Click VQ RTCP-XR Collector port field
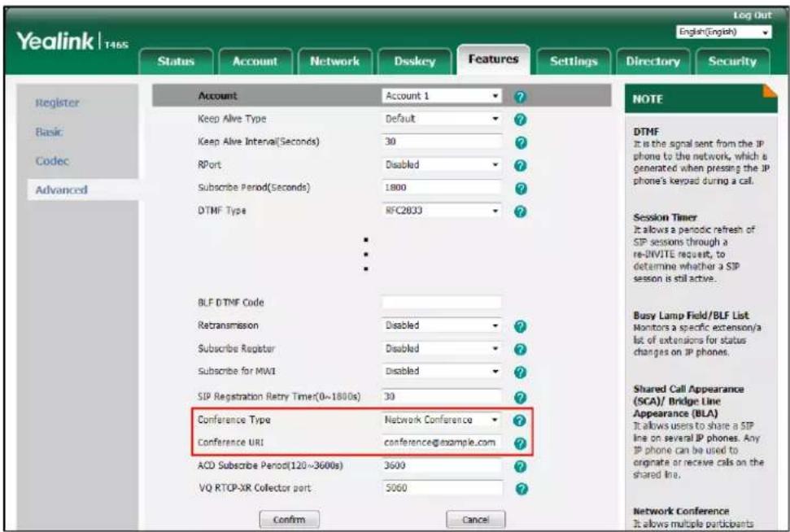This screenshot has height=532, width=790. 442,488
